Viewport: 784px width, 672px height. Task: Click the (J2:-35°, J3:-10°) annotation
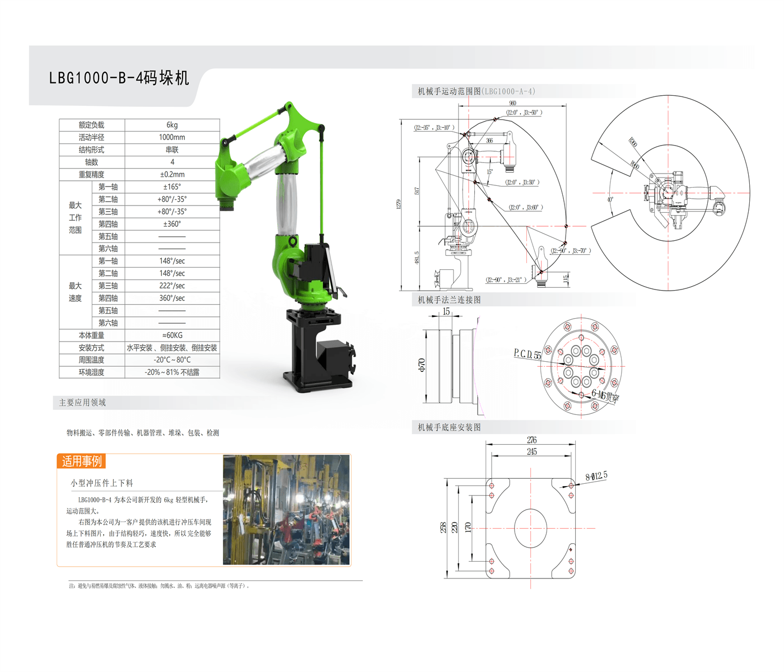tap(435, 128)
